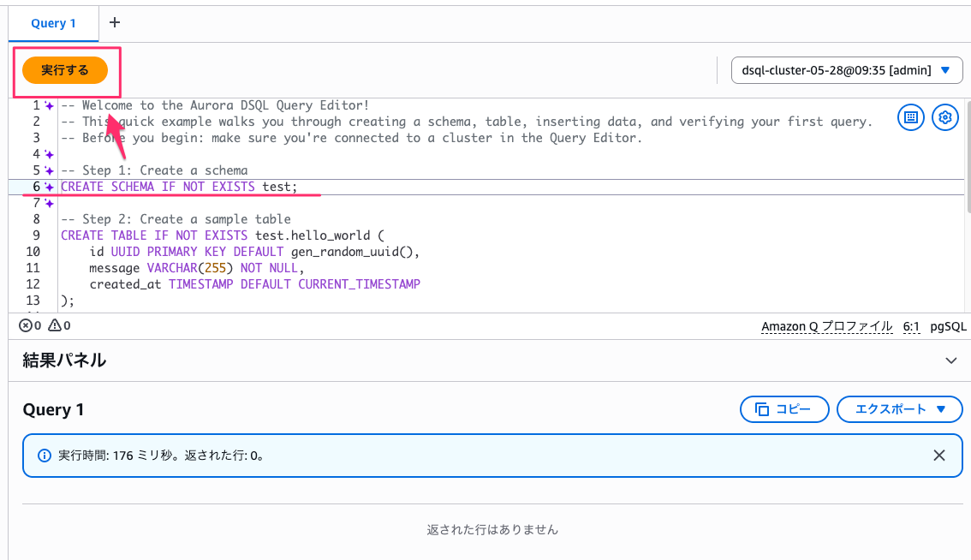Click the コピー button in the results panel
This screenshot has height=560, width=971.
[783, 408]
